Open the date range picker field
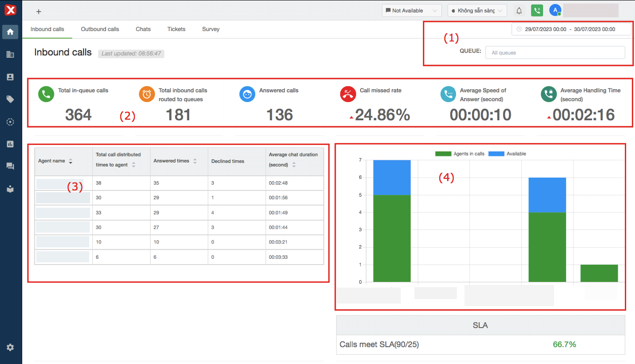 [x=571, y=29]
